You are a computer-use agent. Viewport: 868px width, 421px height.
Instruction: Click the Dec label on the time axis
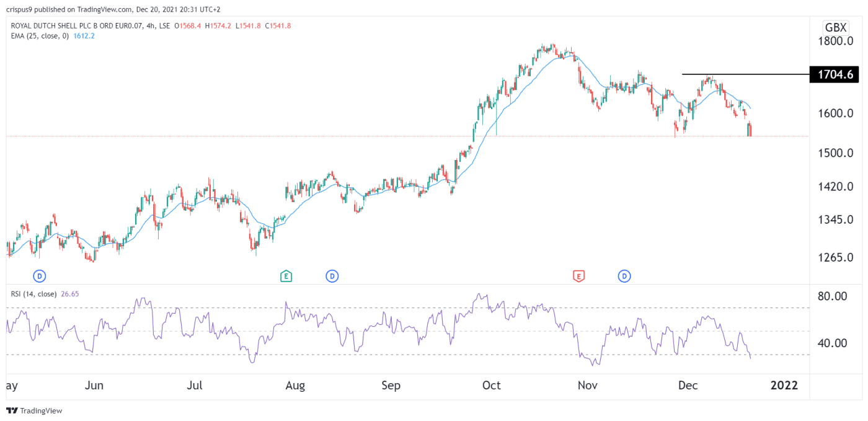point(688,385)
